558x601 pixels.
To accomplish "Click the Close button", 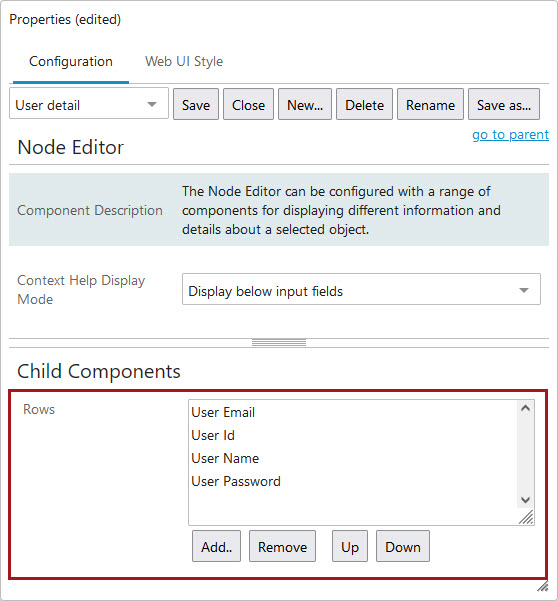I will 248,104.
